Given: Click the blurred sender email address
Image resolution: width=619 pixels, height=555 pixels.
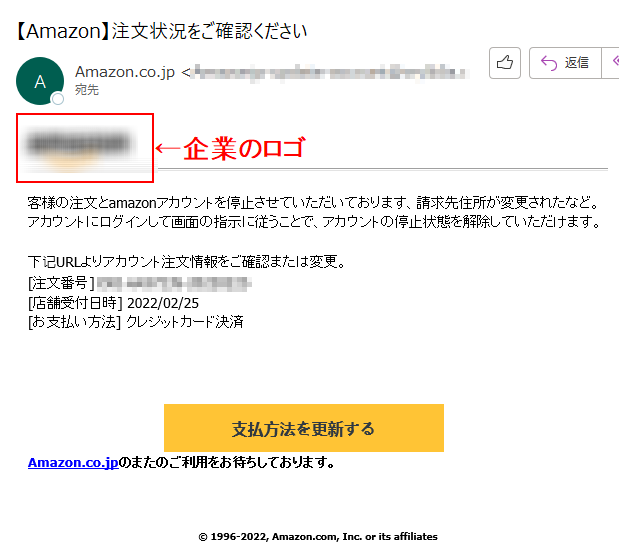Looking at the screenshot, I should [x=330, y=73].
